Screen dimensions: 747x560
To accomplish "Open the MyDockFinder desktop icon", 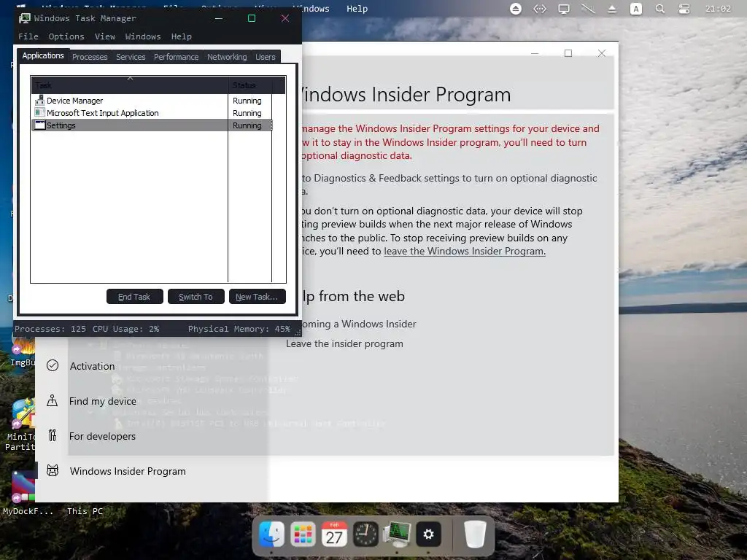I will pos(23,494).
